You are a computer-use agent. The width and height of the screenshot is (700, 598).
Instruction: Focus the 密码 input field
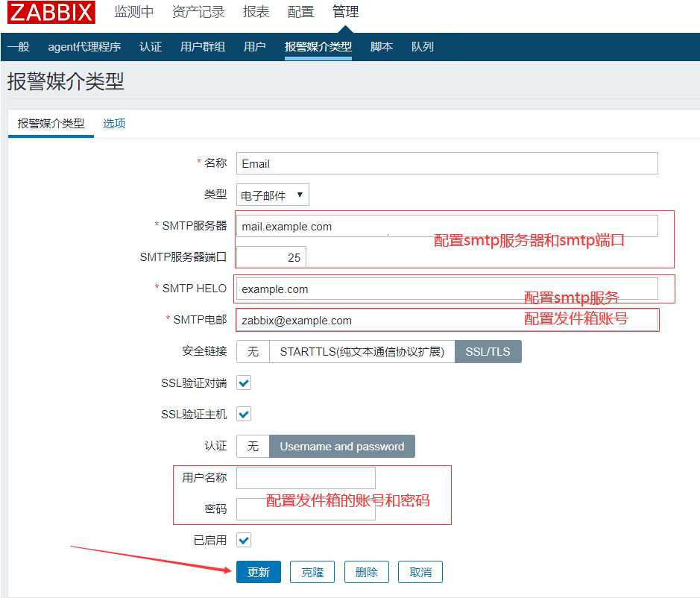tap(306, 509)
